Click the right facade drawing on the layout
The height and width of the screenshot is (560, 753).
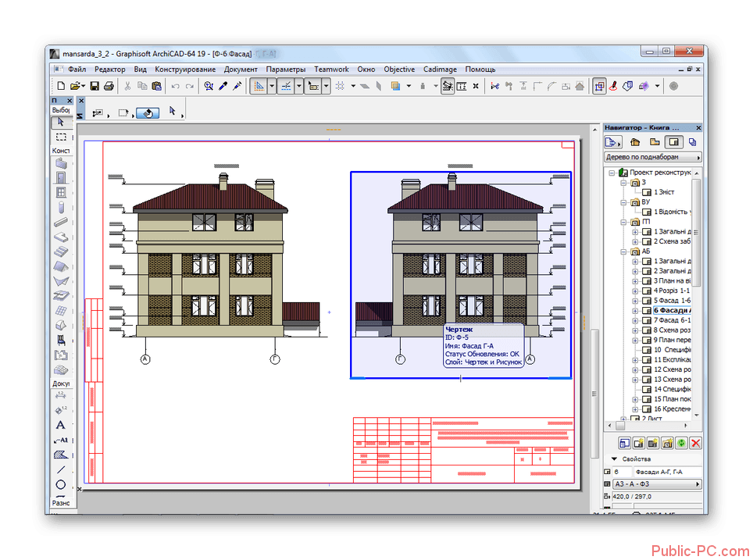[x=461, y=258]
